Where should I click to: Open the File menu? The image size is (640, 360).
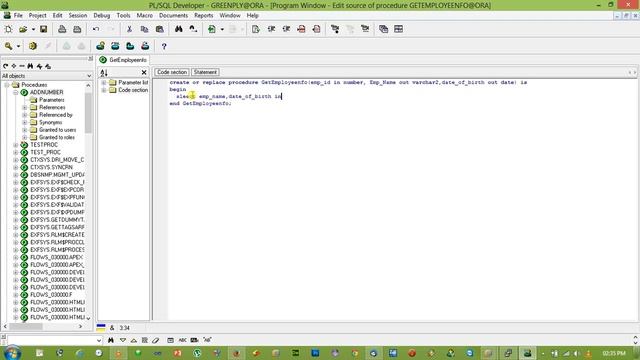click(18, 15)
